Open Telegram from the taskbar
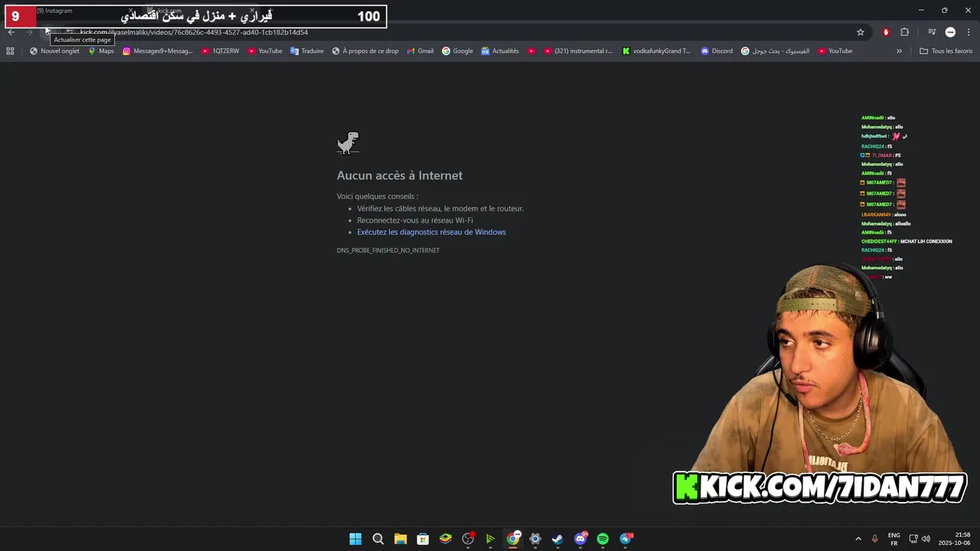Viewport: 980px width, 551px height. (626, 539)
